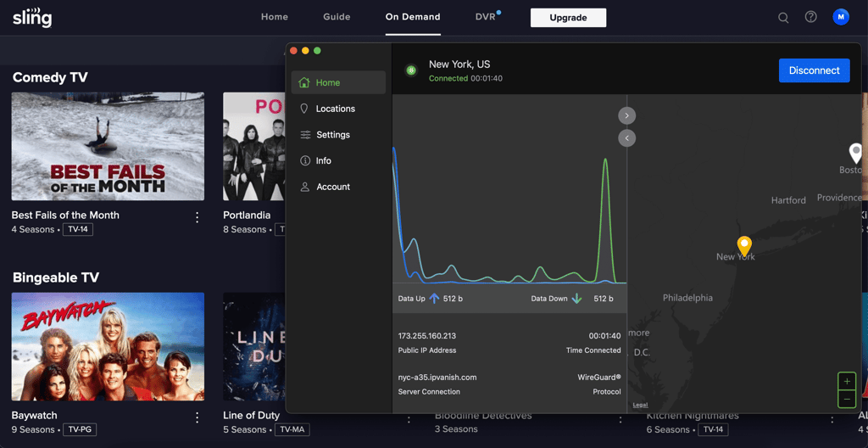Expand the panel with right chevron
868x448 pixels.
tap(626, 115)
